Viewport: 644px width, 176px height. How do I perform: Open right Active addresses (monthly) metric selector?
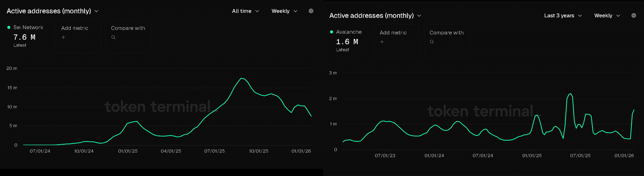coord(375,16)
